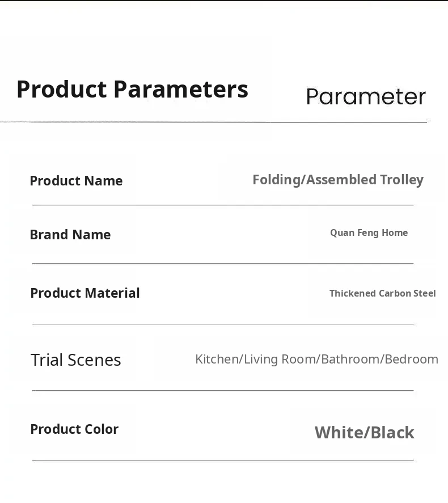
Task: Click the thin-font Parameter subtitle
Action: click(x=366, y=97)
